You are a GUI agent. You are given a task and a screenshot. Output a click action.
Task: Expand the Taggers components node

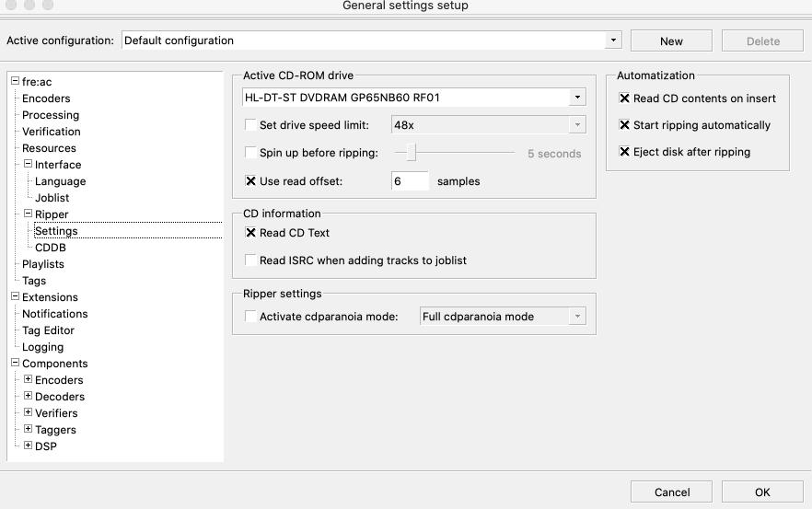[x=28, y=430]
